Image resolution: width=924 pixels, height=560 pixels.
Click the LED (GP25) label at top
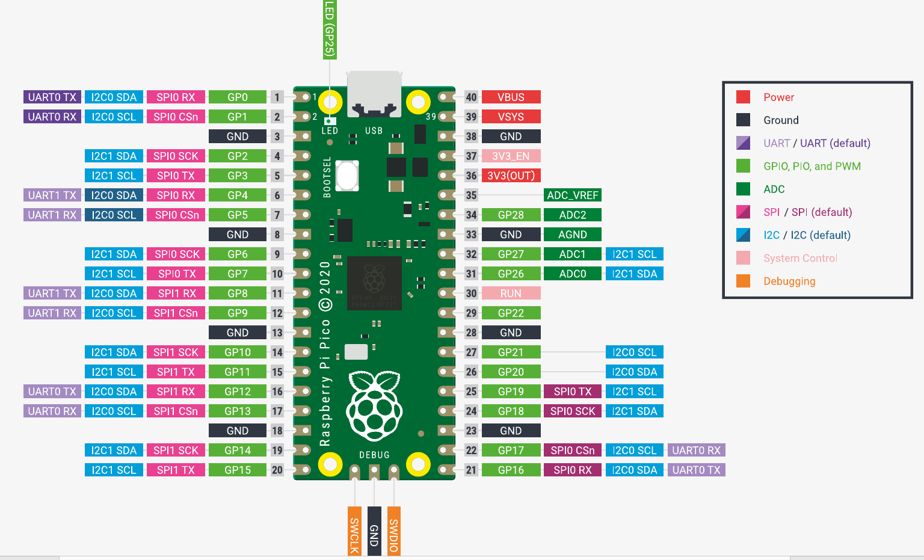(329, 29)
